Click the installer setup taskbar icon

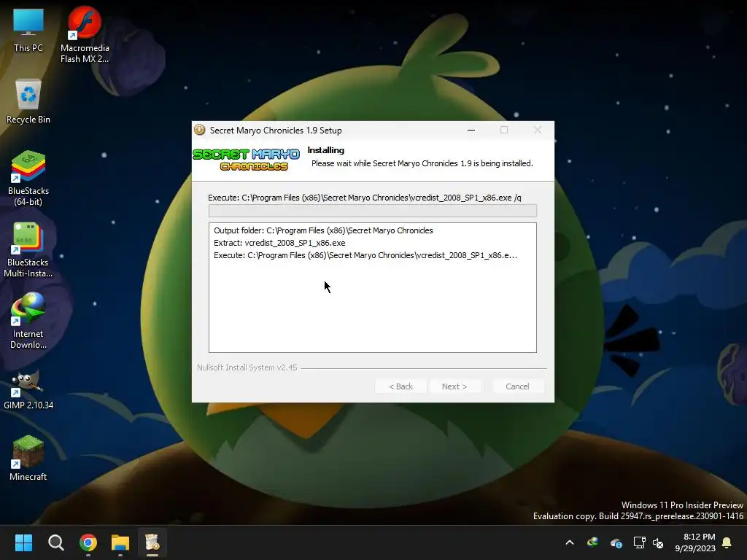[152, 542]
